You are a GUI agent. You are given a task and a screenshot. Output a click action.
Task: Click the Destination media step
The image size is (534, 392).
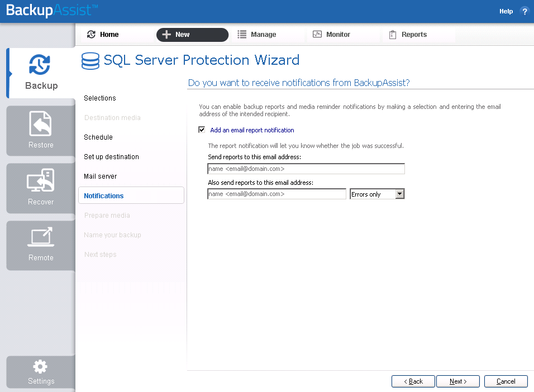coord(112,117)
